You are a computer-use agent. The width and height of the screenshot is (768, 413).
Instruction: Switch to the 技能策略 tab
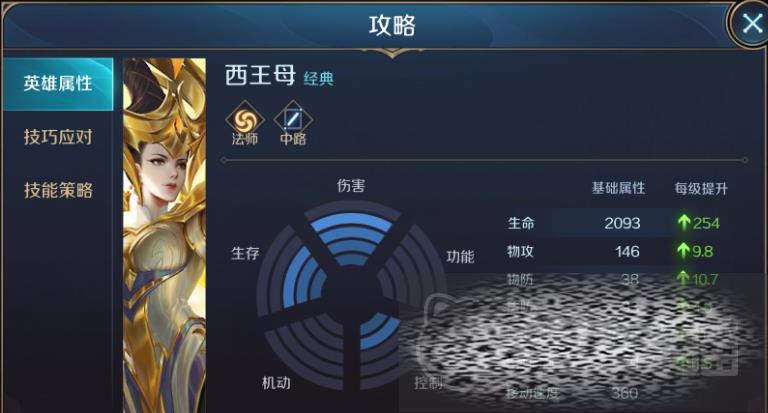tap(58, 190)
